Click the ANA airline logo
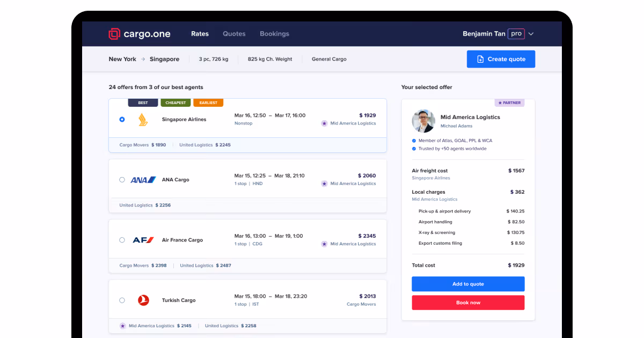Image resolution: width=644 pixels, height=338 pixels. 143,180
